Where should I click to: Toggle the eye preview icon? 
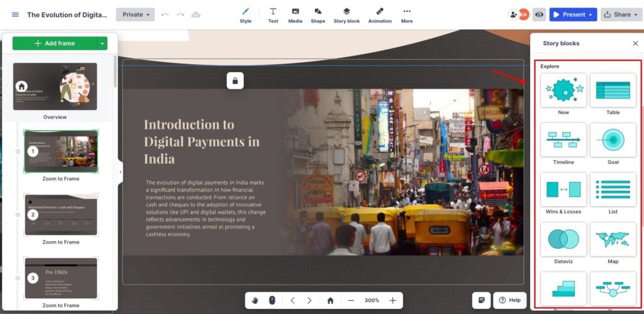tap(538, 14)
